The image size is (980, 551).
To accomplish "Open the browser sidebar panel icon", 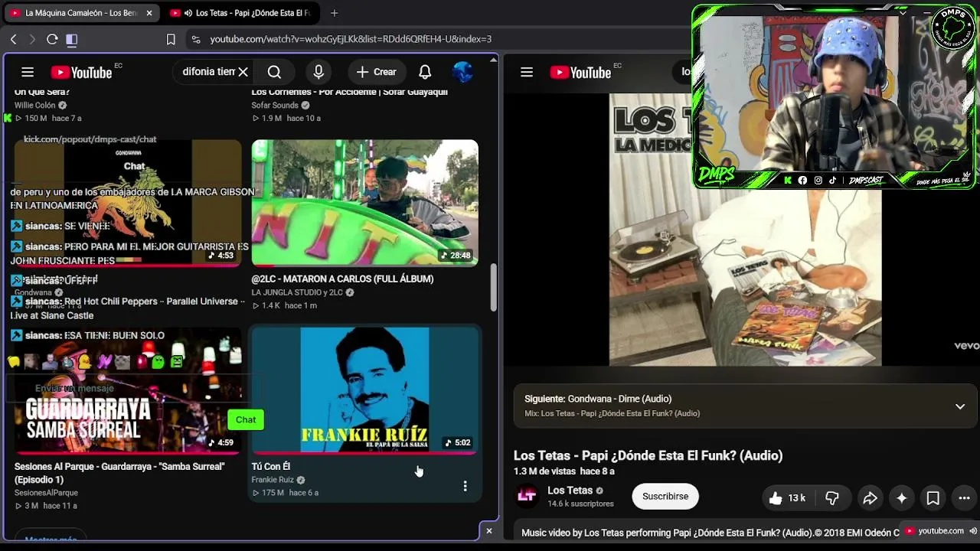I will [71, 39].
